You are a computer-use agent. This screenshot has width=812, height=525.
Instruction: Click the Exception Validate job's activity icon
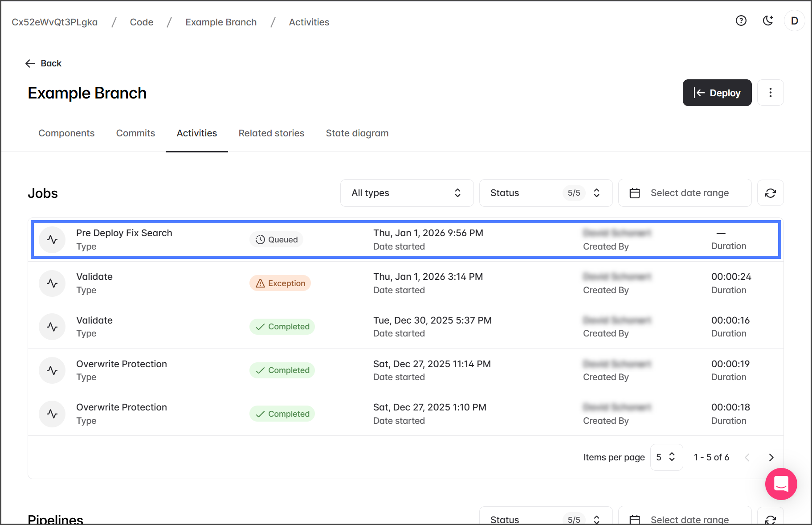(x=52, y=283)
